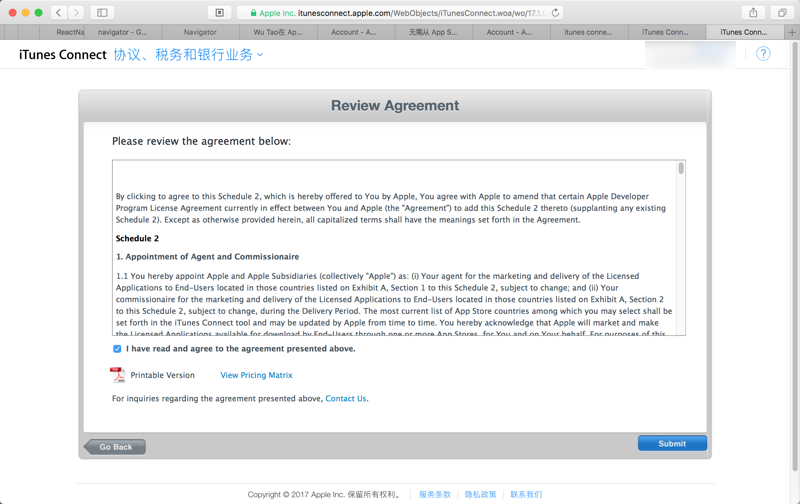Open 隐私政策 footer link
The width and height of the screenshot is (800, 504).
point(480,494)
